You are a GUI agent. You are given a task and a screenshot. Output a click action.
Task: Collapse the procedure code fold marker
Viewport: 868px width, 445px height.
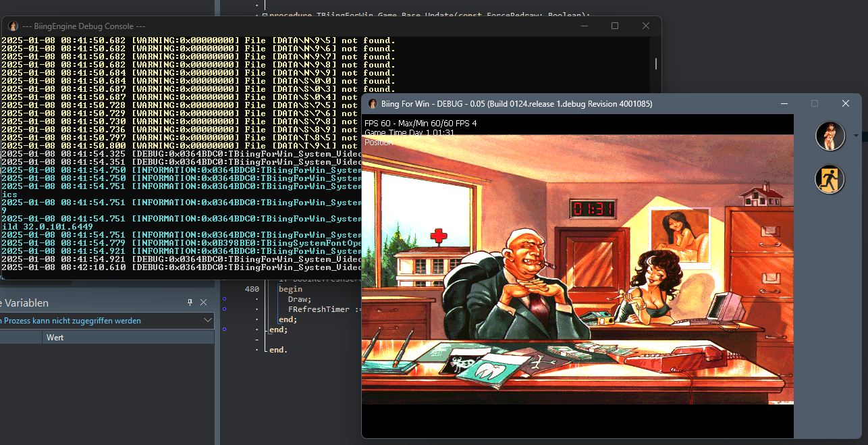click(x=265, y=15)
